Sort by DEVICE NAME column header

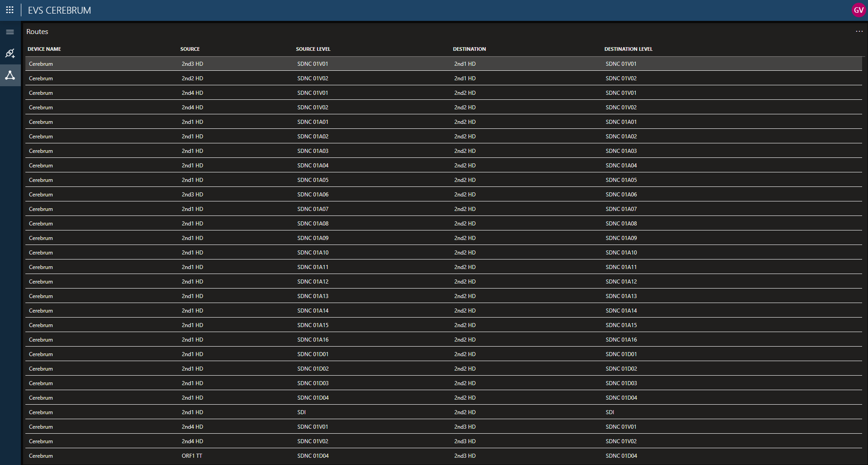[x=44, y=49]
